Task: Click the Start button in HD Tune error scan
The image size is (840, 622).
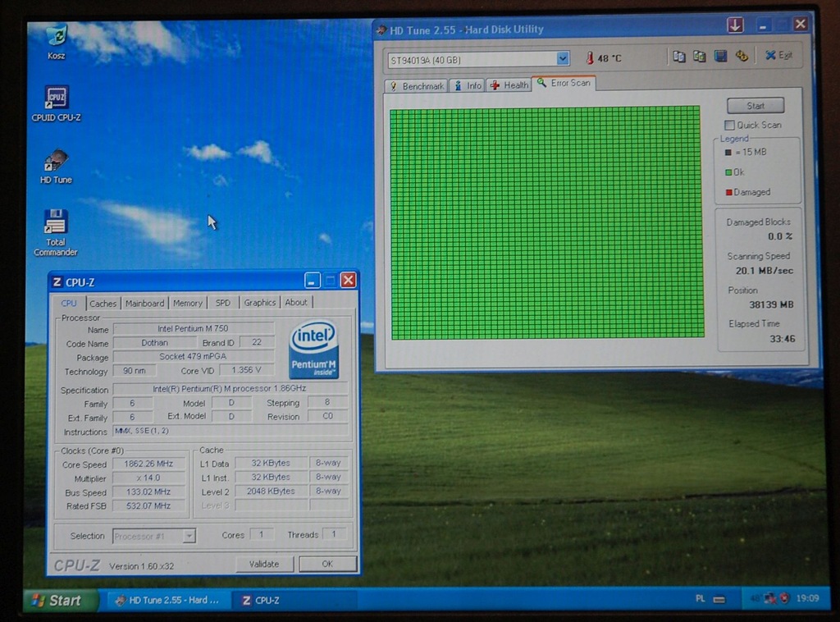Action: pos(756,106)
